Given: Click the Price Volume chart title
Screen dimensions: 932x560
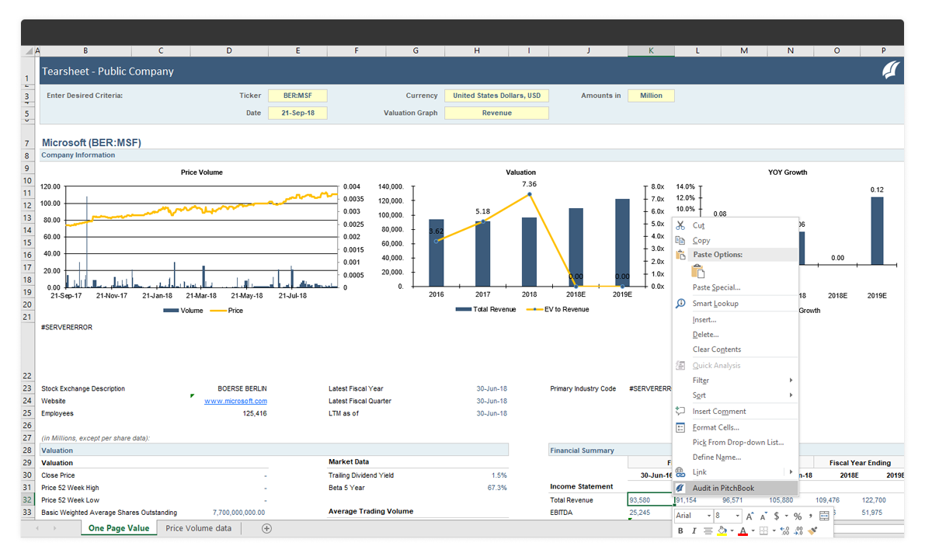Looking at the screenshot, I should click(201, 172).
